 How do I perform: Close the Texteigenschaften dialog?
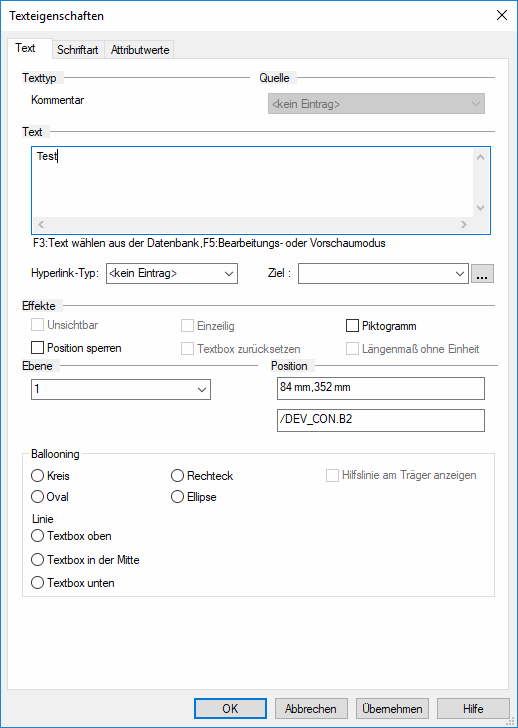click(502, 15)
